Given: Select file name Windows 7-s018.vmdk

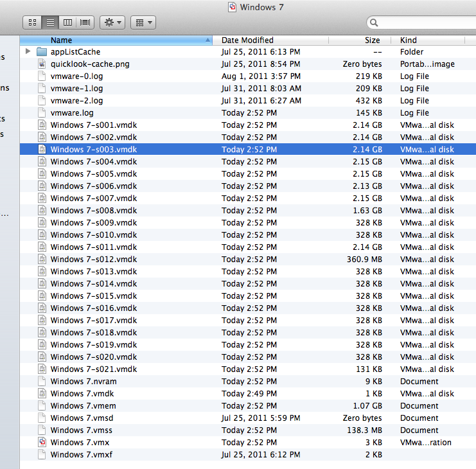Looking at the screenshot, I should 94,332.
